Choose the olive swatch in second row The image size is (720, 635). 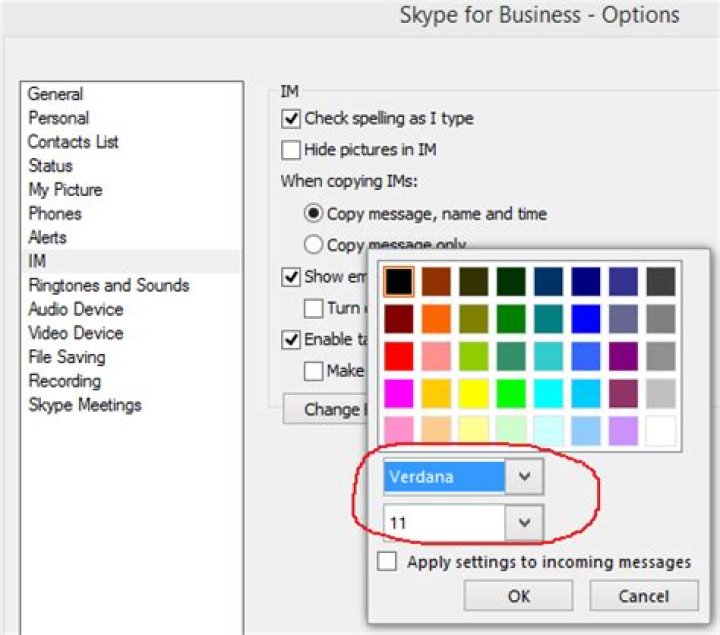click(x=473, y=319)
